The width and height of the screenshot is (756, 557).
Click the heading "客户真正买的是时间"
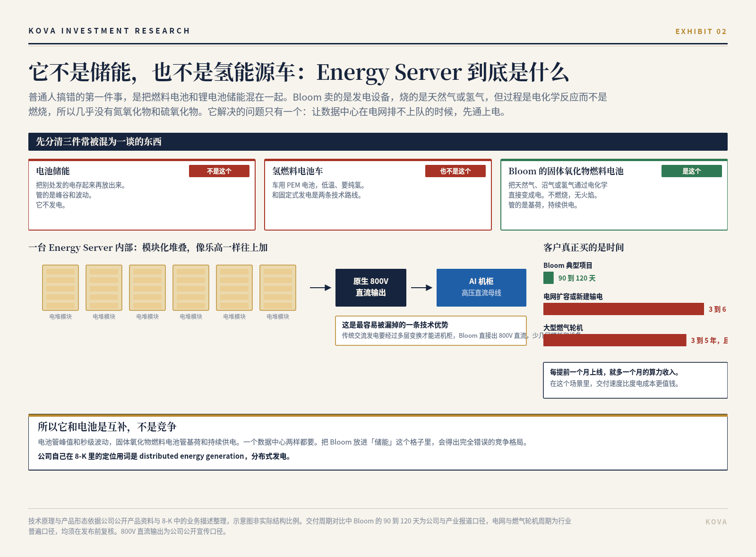click(584, 248)
